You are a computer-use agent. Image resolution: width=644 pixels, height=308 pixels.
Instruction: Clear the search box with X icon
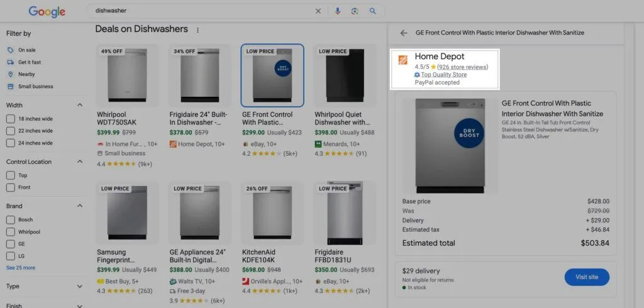point(318,11)
